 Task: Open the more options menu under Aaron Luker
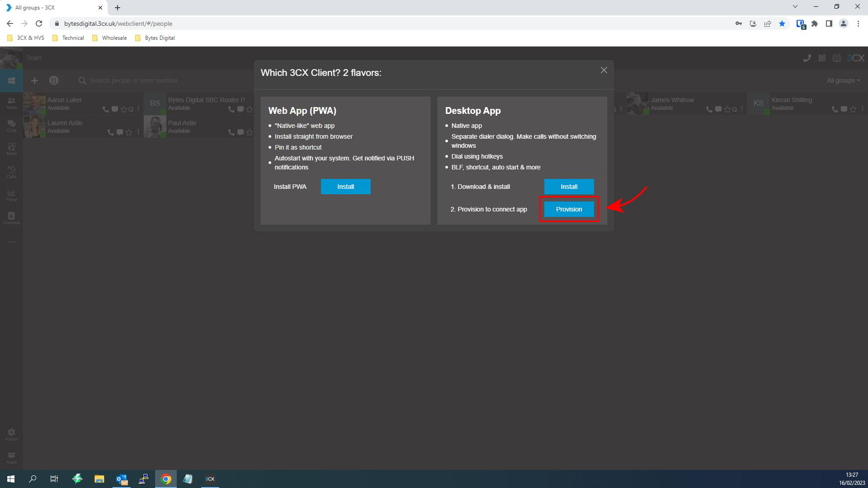click(x=138, y=109)
